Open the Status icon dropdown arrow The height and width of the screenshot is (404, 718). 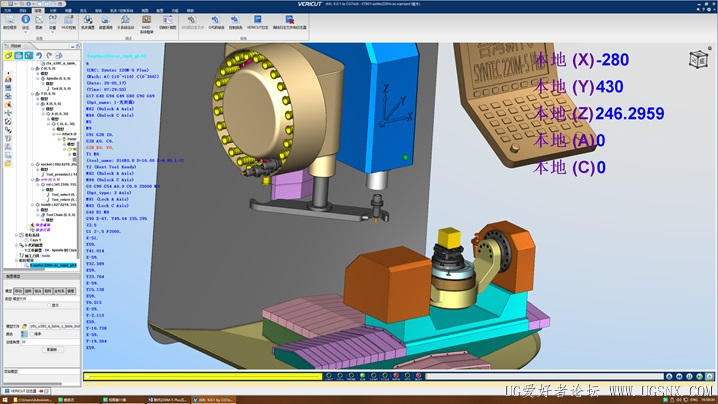coord(26,32)
